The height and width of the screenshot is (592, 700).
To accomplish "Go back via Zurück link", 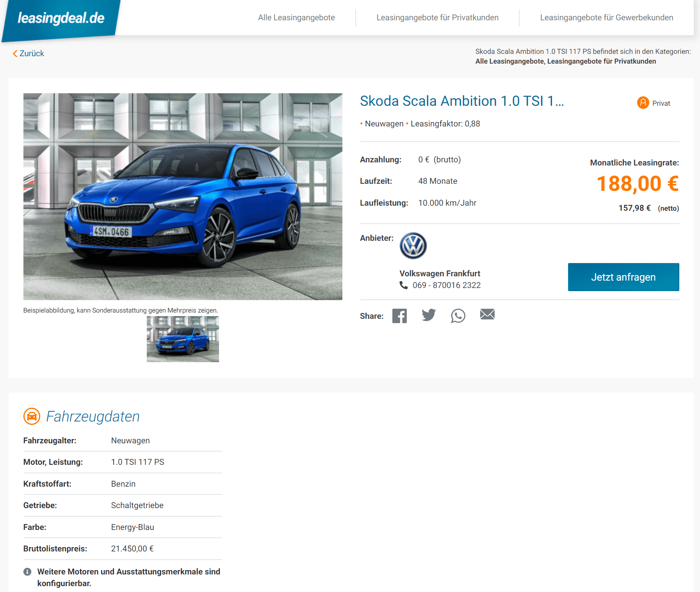I will click(x=28, y=53).
